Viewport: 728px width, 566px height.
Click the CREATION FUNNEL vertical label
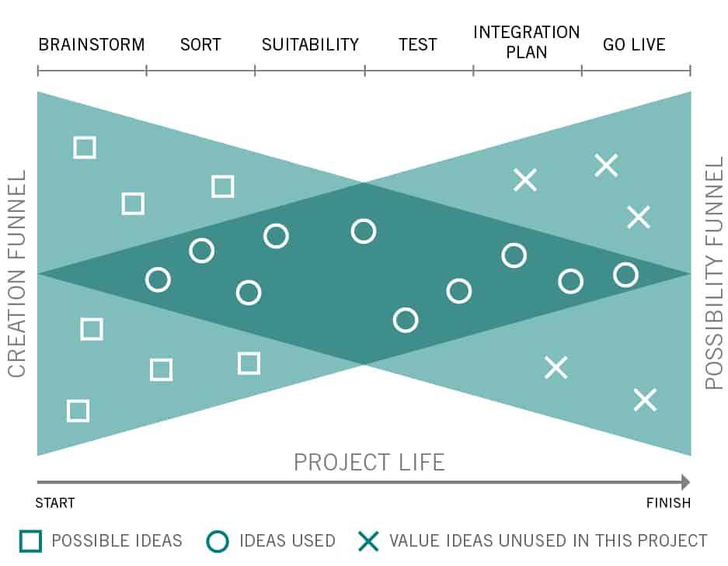pos(17,274)
